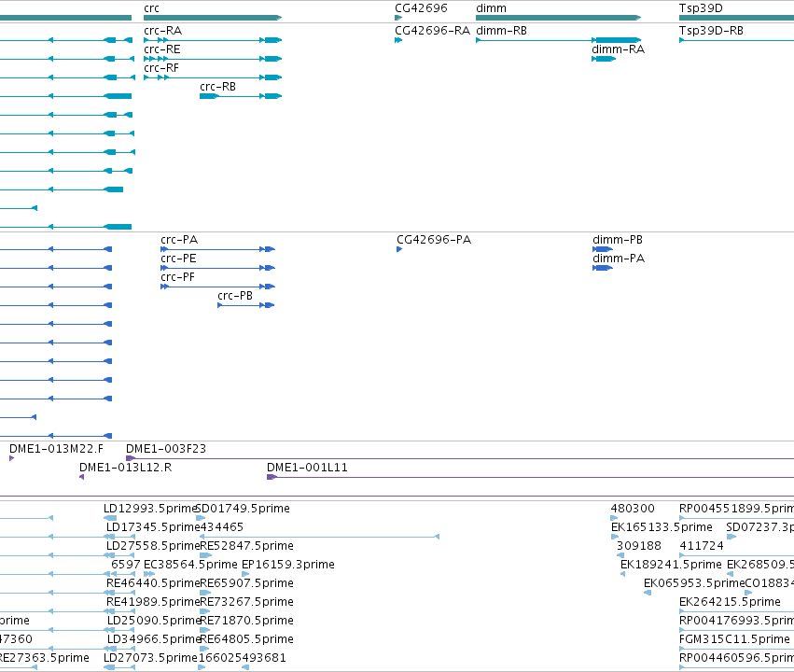Click EST EP16159.3prime
This screenshot has height=672, width=794.
tap(288, 565)
